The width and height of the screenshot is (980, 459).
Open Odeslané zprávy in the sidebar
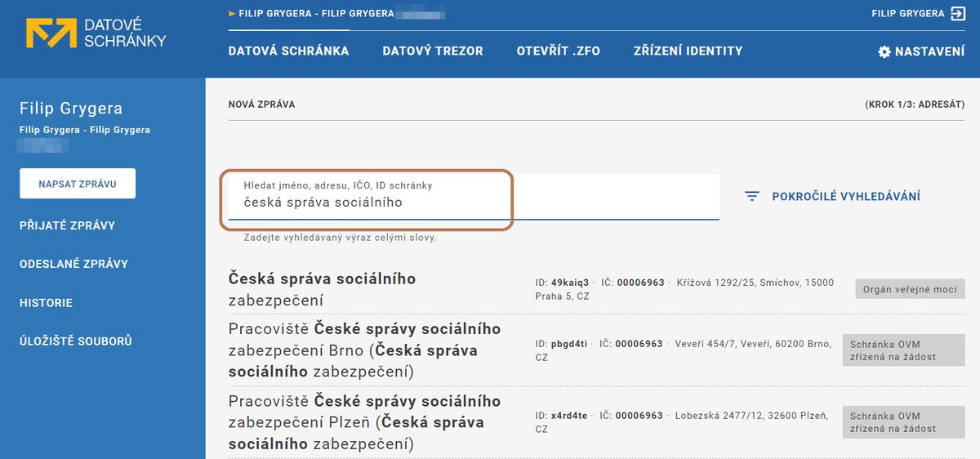(73, 264)
